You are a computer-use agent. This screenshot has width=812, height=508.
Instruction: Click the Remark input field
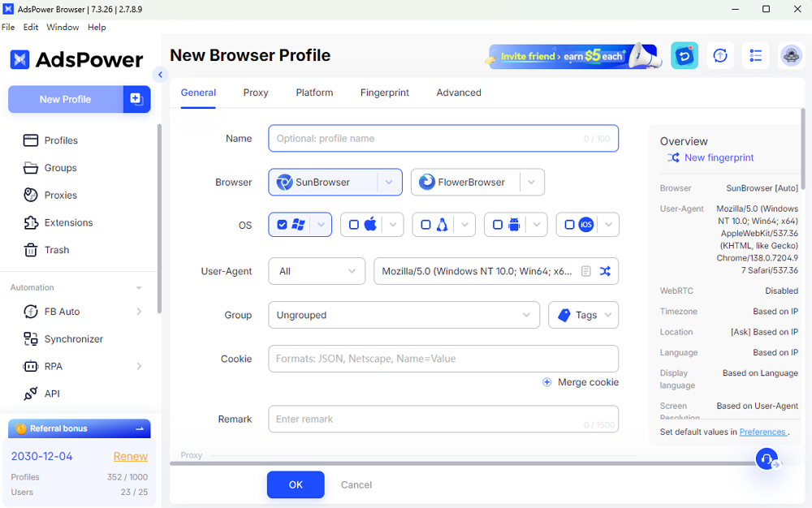443,419
